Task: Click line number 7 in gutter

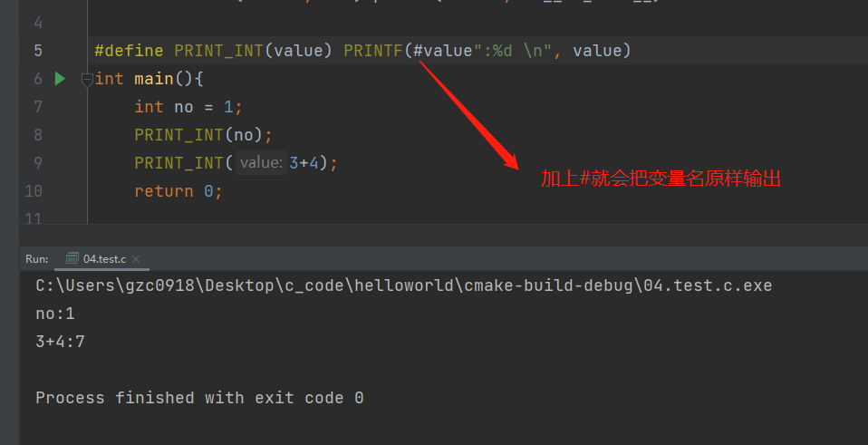Action: [38, 107]
